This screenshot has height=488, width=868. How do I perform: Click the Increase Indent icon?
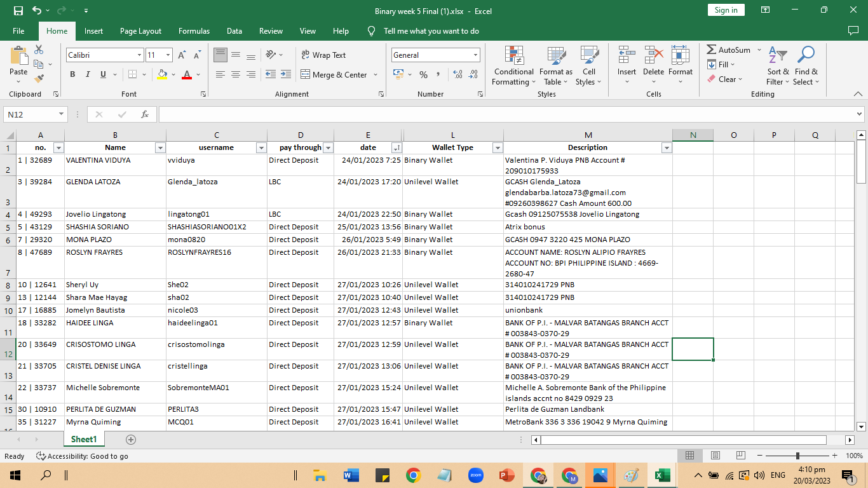click(x=285, y=74)
